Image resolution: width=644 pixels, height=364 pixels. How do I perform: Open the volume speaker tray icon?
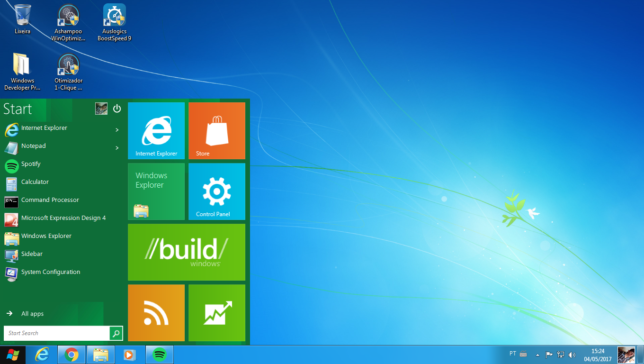pyautogui.click(x=572, y=355)
